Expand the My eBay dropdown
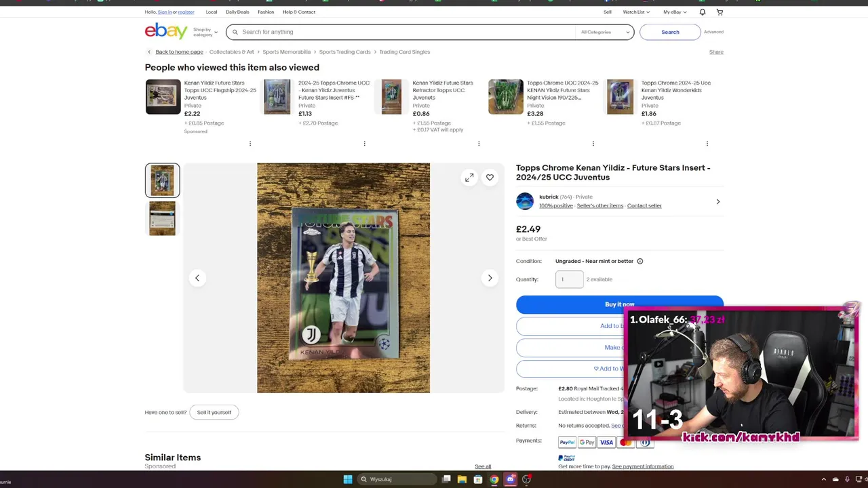This screenshot has width=868, height=488. pyautogui.click(x=675, y=12)
